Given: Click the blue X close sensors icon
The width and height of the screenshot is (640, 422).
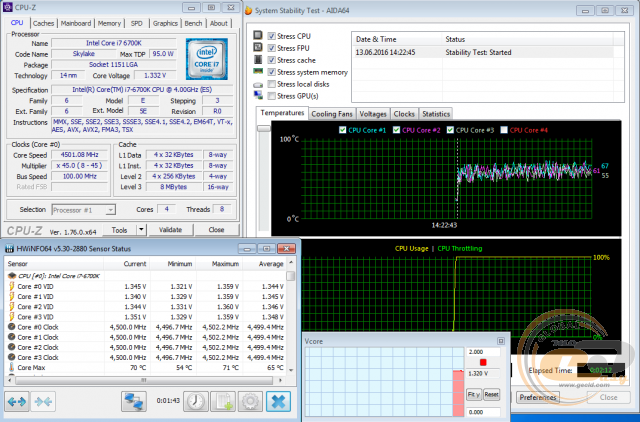Looking at the screenshot, I should pyautogui.click(x=278, y=402).
